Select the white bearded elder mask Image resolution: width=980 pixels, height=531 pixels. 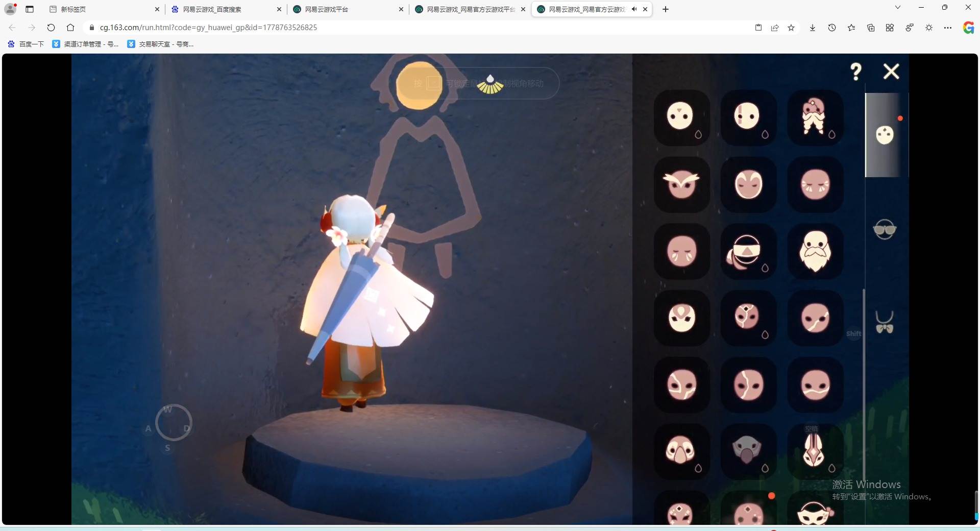(815, 251)
